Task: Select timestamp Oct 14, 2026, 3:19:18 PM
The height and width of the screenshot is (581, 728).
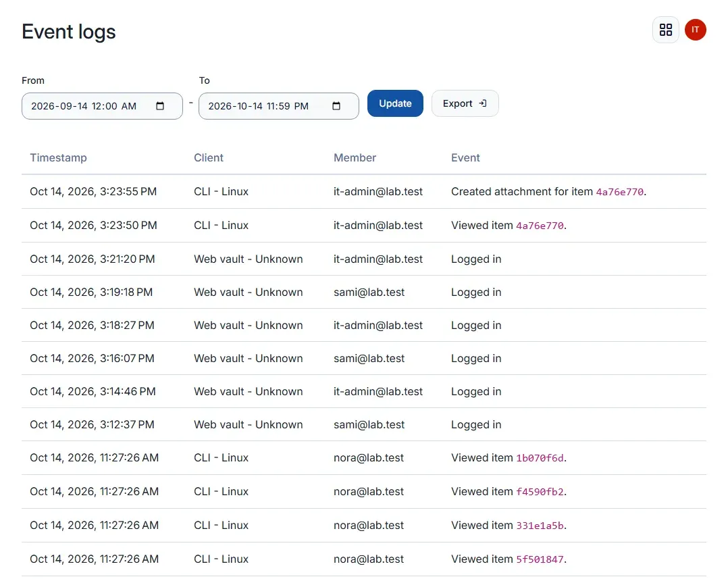Action: coord(91,292)
